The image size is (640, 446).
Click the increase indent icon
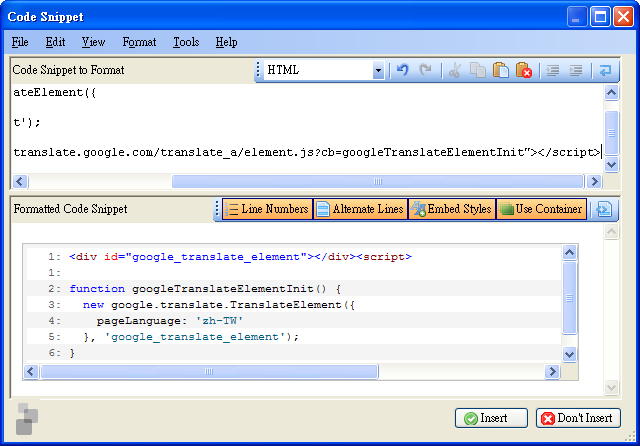tap(576, 70)
